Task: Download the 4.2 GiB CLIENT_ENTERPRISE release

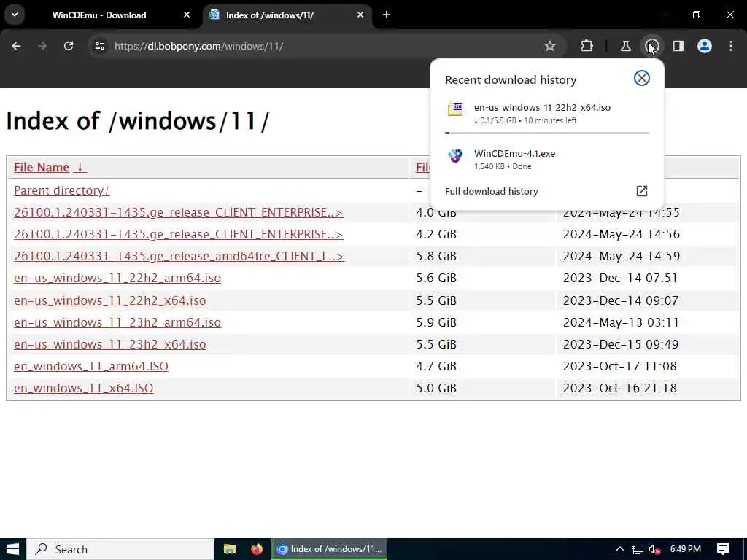Action: coord(179,234)
